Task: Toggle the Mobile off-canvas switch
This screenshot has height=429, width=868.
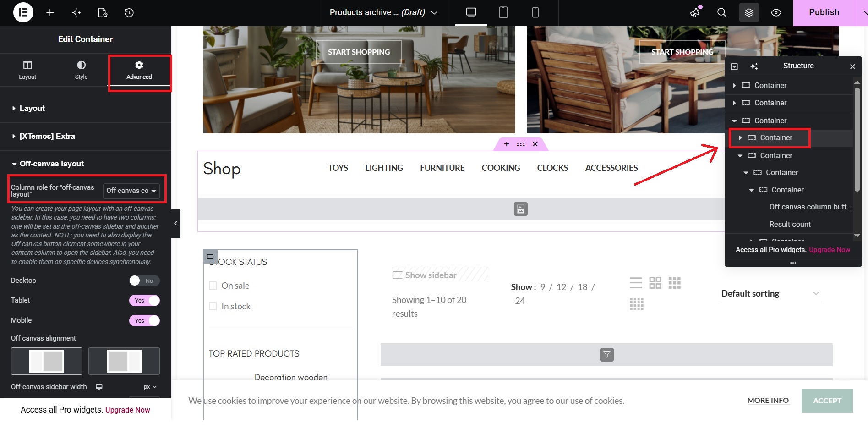Action: 144,320
